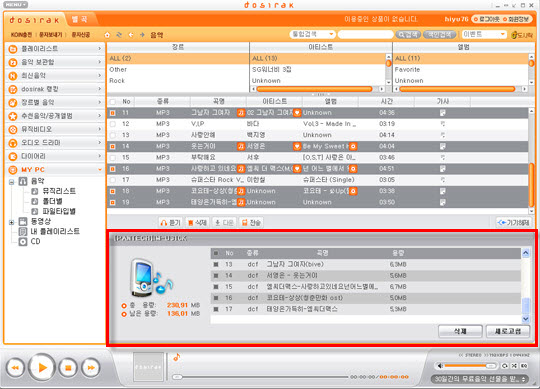The width and height of the screenshot is (540, 389).
Task: Toggle device list checkbox for item 13
Action: (x=216, y=264)
